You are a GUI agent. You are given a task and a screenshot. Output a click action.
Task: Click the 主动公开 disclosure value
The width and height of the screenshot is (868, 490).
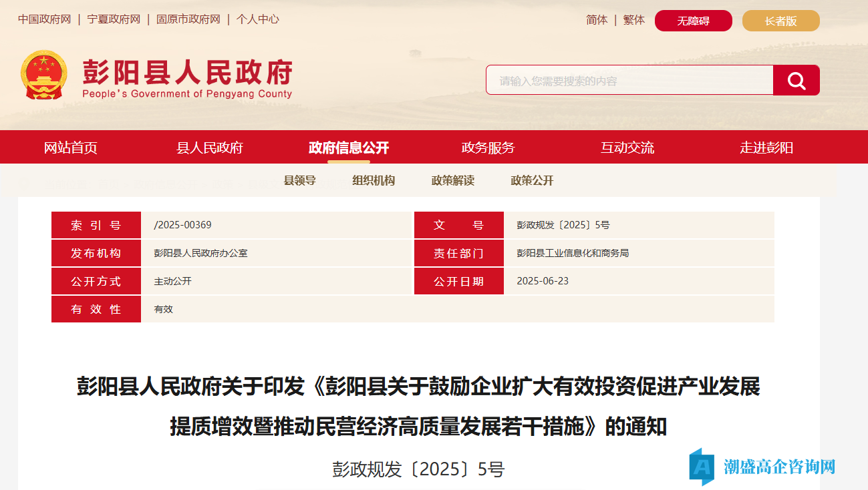[173, 281]
